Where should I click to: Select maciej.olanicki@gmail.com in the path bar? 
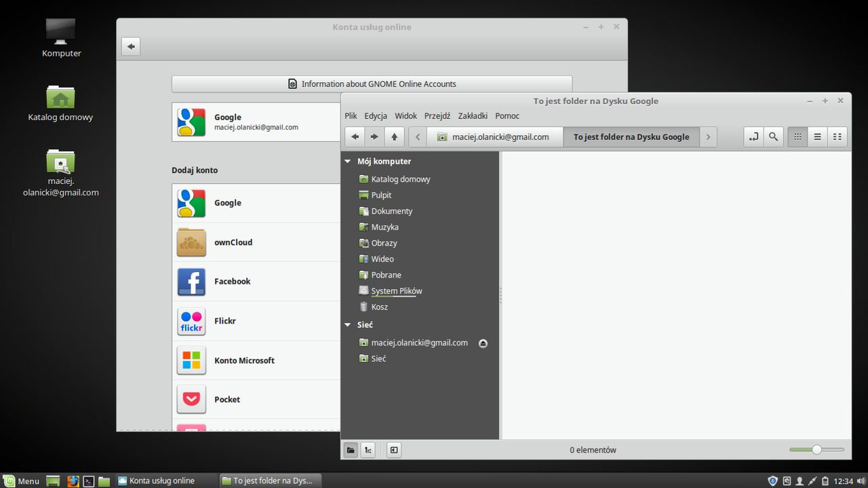495,136
